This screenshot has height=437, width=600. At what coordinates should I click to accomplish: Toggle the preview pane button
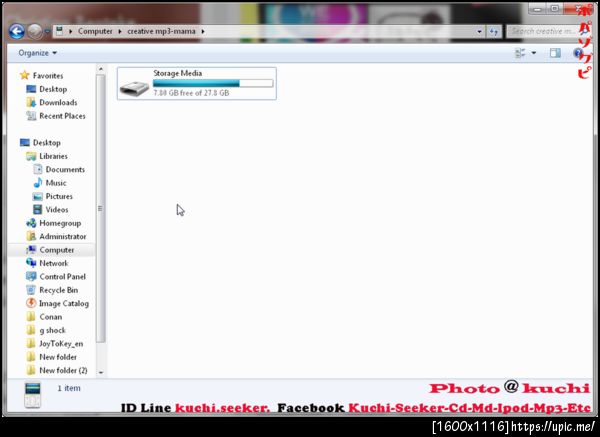[x=555, y=53]
